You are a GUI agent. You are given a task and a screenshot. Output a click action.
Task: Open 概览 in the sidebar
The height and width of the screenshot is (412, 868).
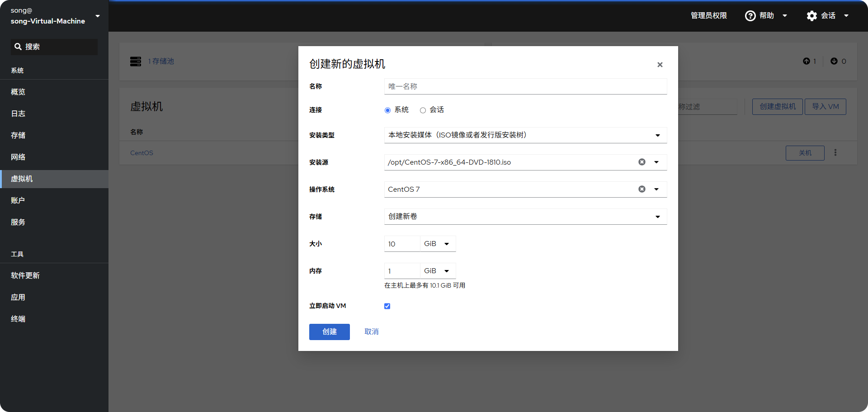point(54,92)
